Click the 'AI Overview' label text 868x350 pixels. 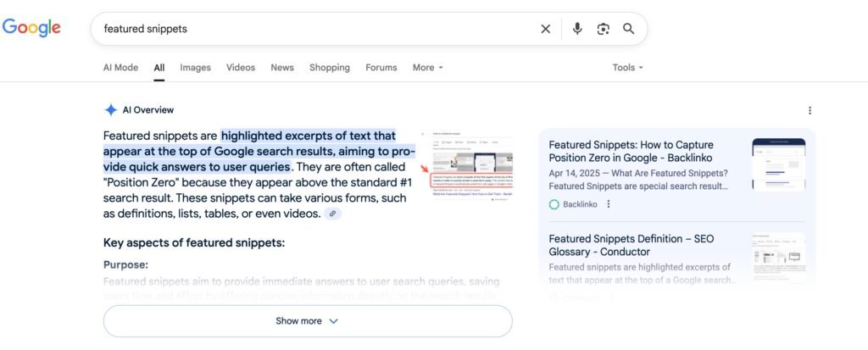coord(147,110)
